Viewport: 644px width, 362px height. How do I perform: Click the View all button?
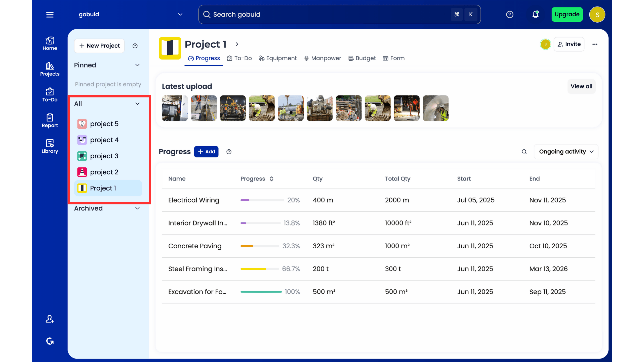pyautogui.click(x=581, y=86)
